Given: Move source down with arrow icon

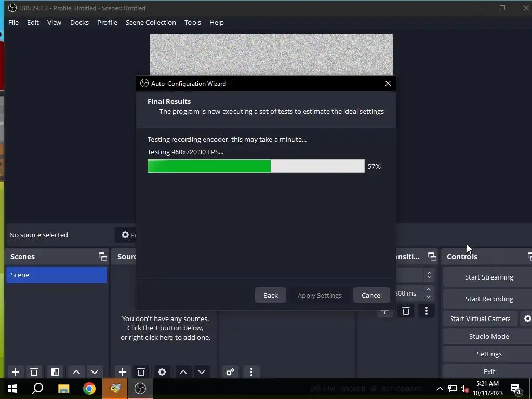Looking at the screenshot, I should coord(202,372).
